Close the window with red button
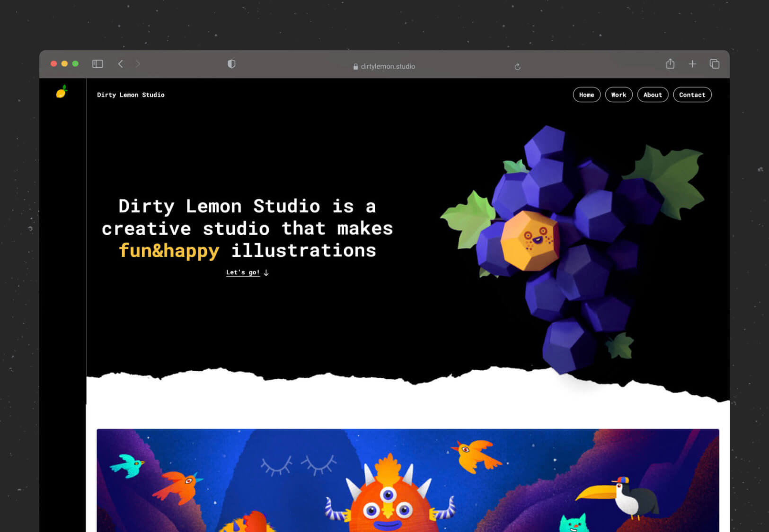Screen dimensions: 769x532 pyautogui.click(x=54, y=64)
